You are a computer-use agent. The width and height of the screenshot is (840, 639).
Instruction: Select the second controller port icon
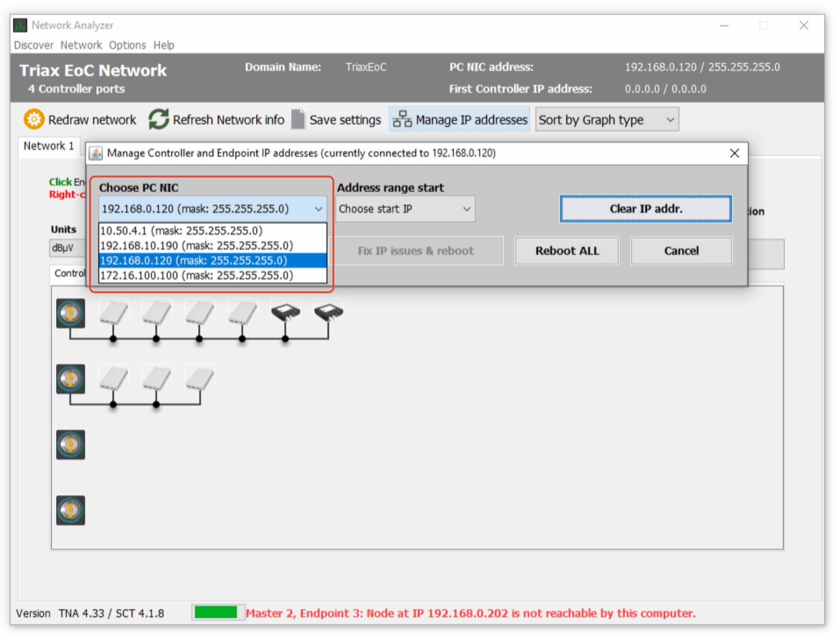coord(71,379)
